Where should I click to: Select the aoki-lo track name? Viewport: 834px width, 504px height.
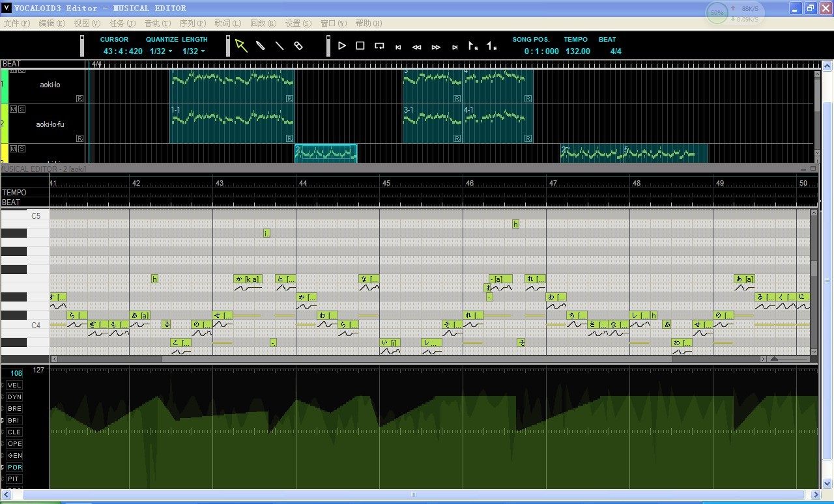click(x=50, y=85)
